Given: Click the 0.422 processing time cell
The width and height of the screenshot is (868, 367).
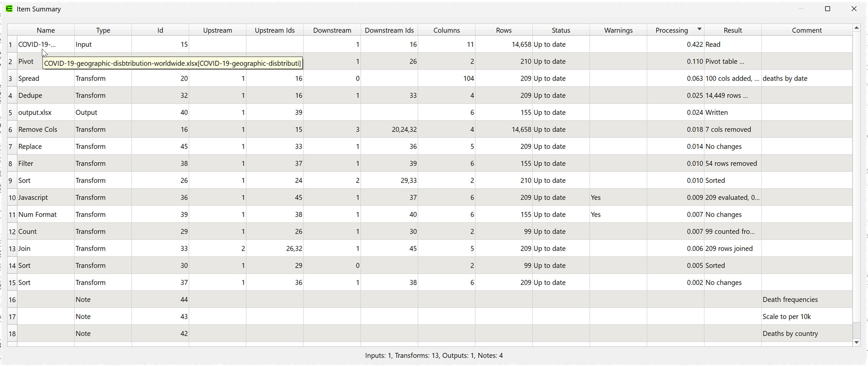Looking at the screenshot, I should 676,44.
